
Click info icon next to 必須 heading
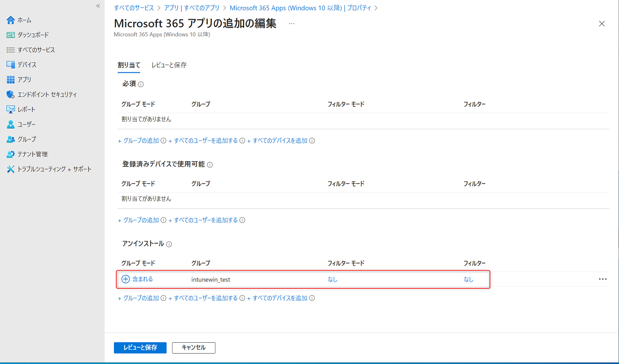click(141, 85)
